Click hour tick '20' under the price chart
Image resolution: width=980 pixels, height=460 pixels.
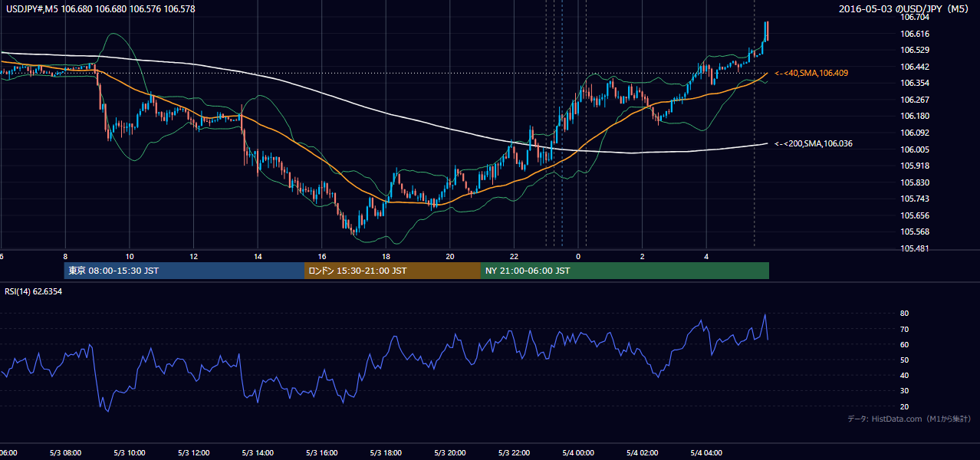tap(450, 256)
